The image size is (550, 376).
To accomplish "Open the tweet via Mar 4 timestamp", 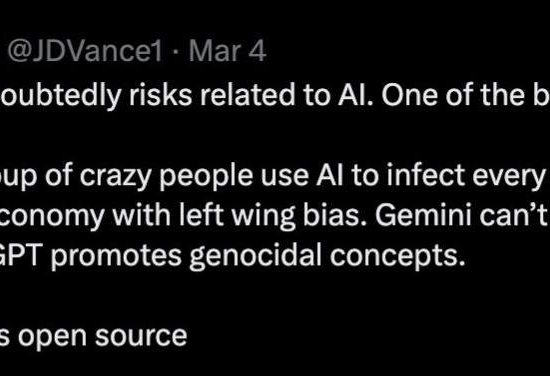I will coord(227,51).
